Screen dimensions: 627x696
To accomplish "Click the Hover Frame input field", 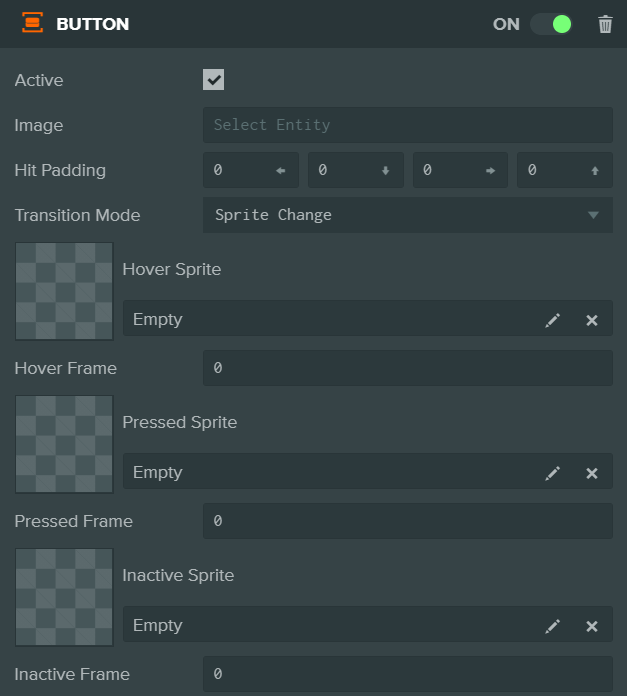I will [408, 368].
